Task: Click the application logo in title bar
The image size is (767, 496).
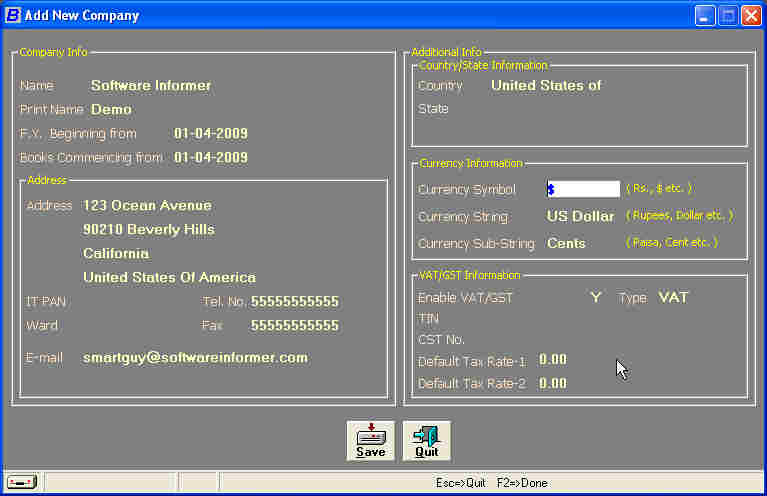Action: [x=13, y=15]
